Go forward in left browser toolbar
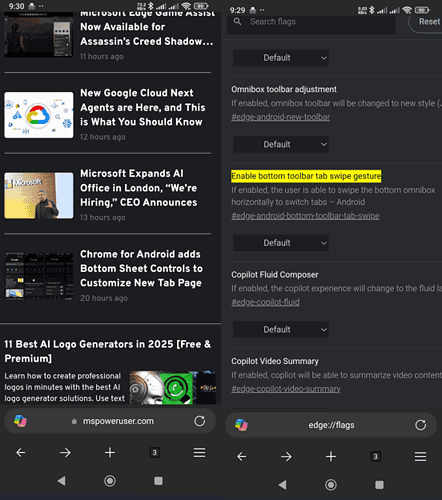 coord(65,453)
